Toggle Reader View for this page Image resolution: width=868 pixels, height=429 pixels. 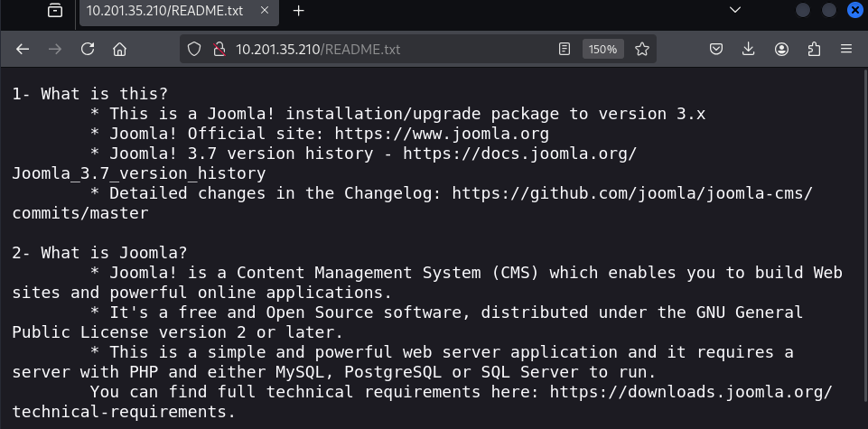click(565, 50)
